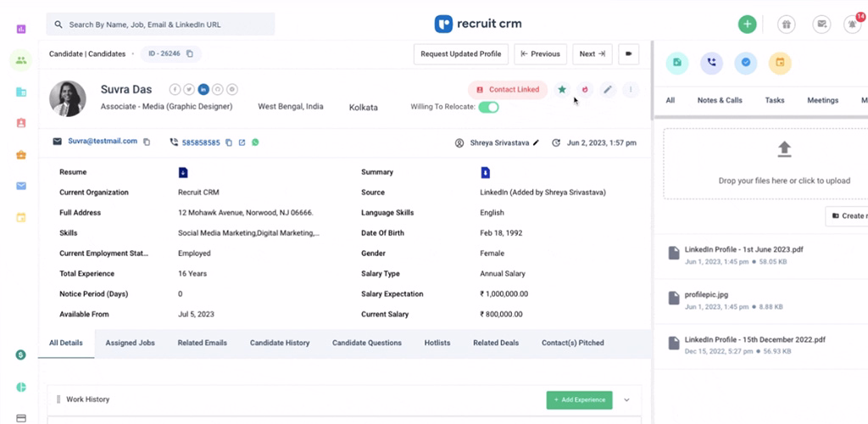Screen dimensions: 868x424
Task: Copy the phone number 585858585
Action: point(229,142)
